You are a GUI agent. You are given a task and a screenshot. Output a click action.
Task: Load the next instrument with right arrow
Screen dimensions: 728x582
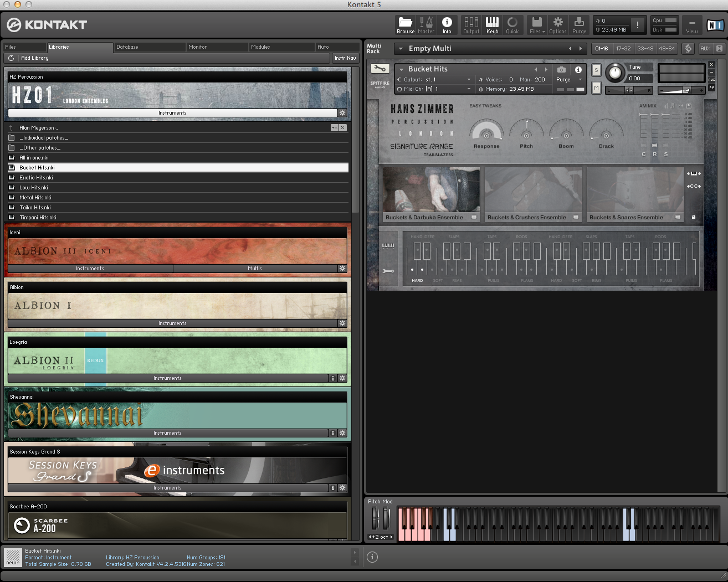[546, 69]
